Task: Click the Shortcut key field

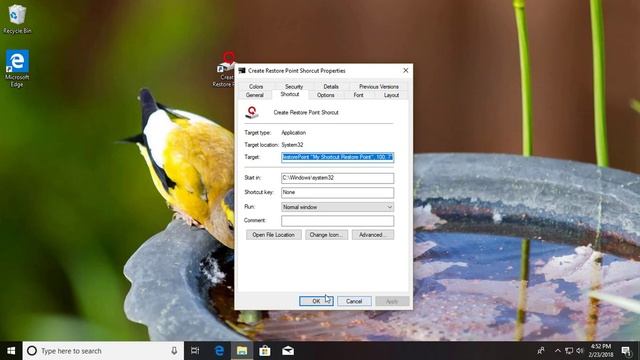Action: 338,192
